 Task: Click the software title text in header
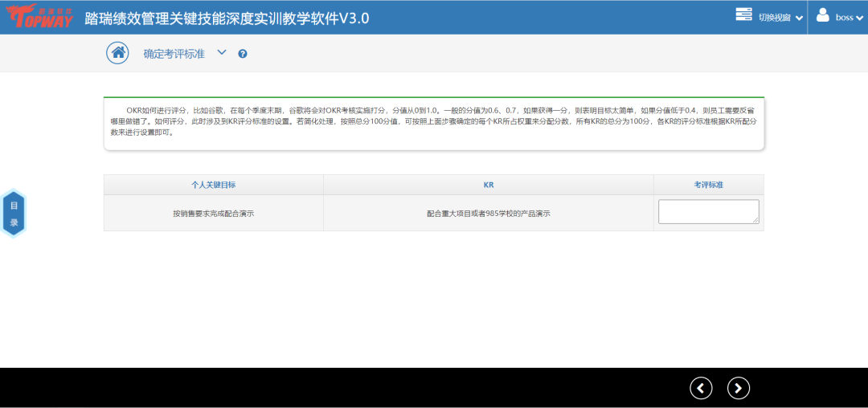point(227,18)
